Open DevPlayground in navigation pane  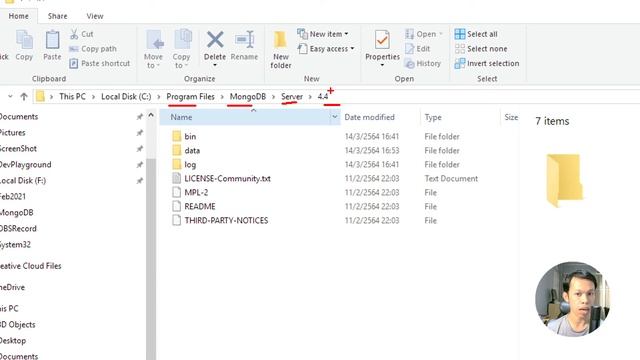26,165
